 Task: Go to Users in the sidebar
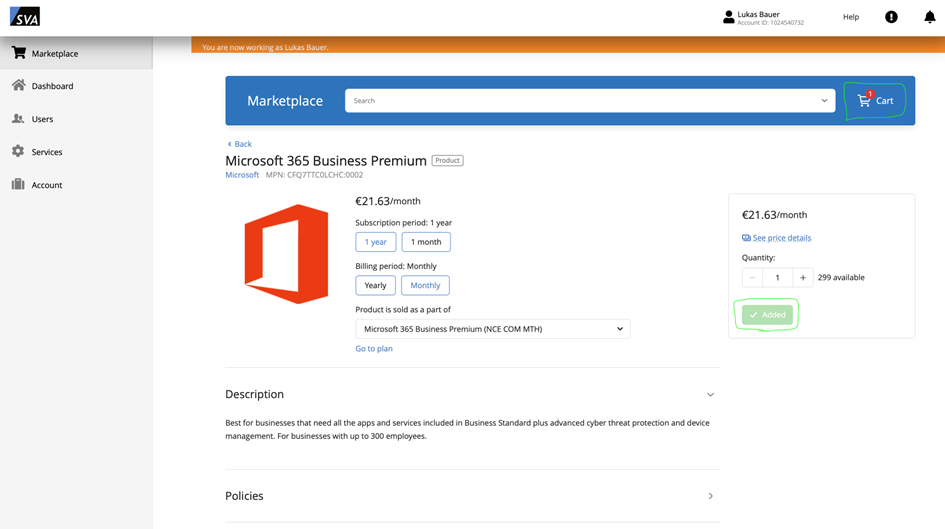click(x=42, y=119)
